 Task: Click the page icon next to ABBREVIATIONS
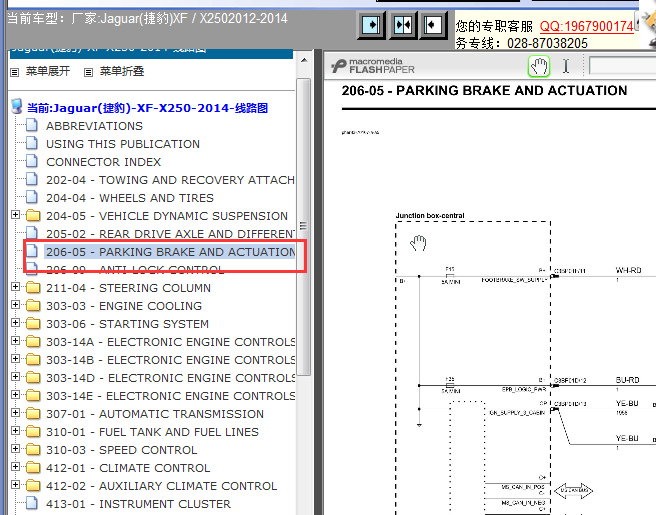pos(32,125)
